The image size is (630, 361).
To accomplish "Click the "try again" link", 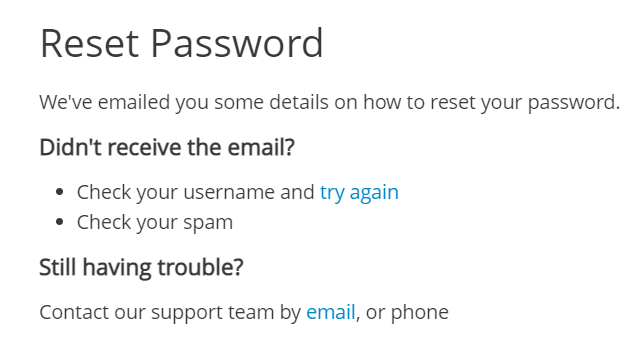I will pos(359,193).
